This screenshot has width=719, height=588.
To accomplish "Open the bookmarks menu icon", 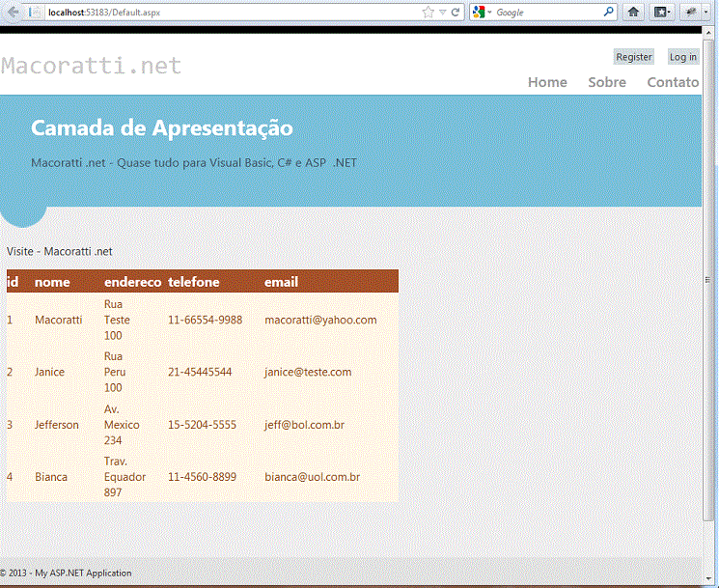I will [x=662, y=12].
